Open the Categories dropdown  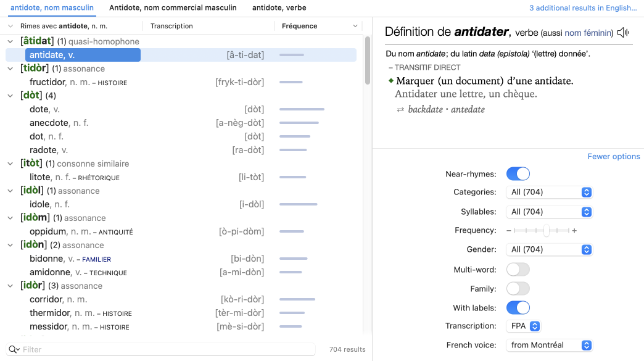click(x=549, y=193)
